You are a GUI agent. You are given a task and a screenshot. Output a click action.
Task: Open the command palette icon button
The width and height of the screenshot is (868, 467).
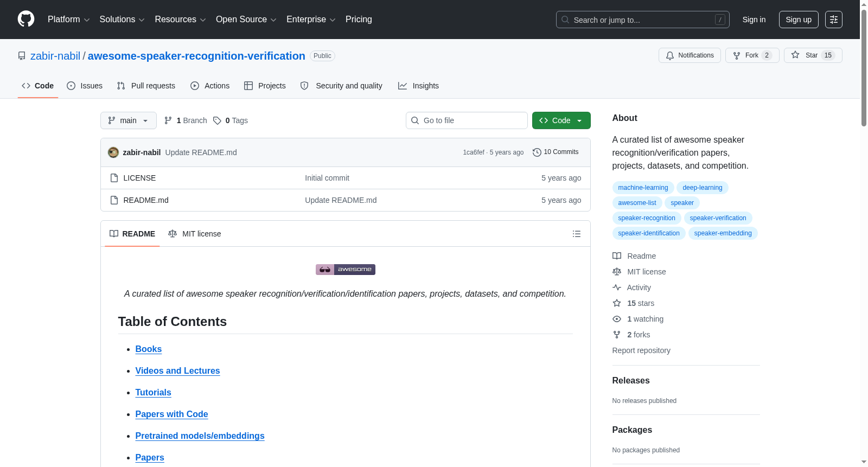833,20
